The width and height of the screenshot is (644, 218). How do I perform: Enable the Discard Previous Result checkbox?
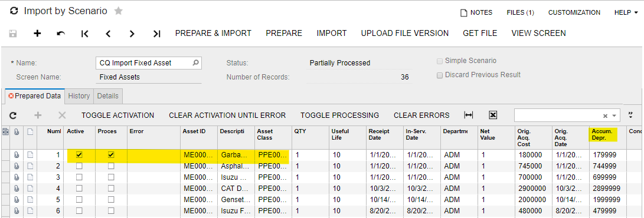[440, 75]
